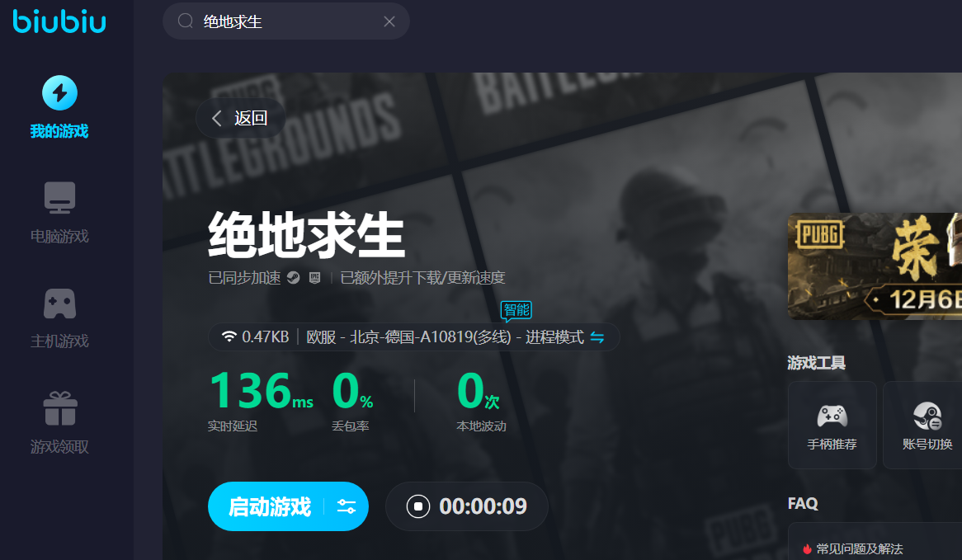
Task: Open the My Games lightning icon
Action: point(59,93)
